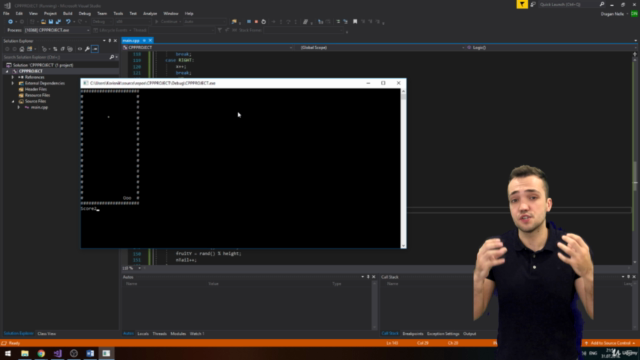The image size is (640, 360).
Task: Click the Restart debugging icon
Action: 264,22
